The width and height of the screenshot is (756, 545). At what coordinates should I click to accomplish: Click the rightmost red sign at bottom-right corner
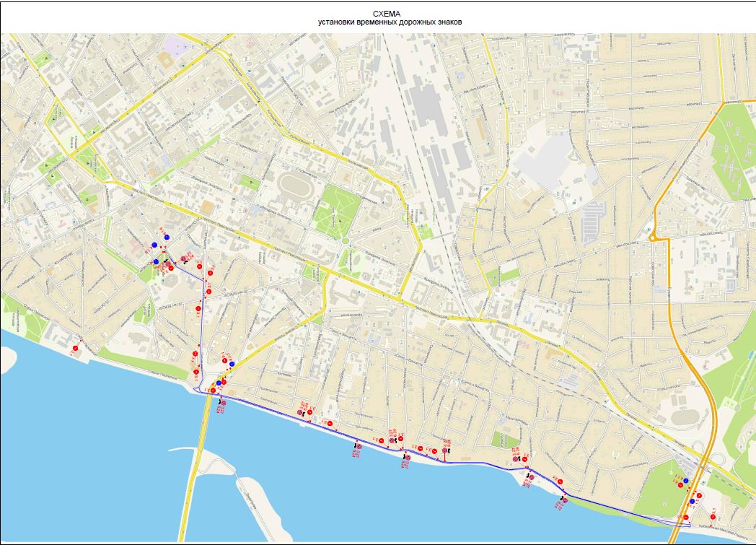click(713, 517)
